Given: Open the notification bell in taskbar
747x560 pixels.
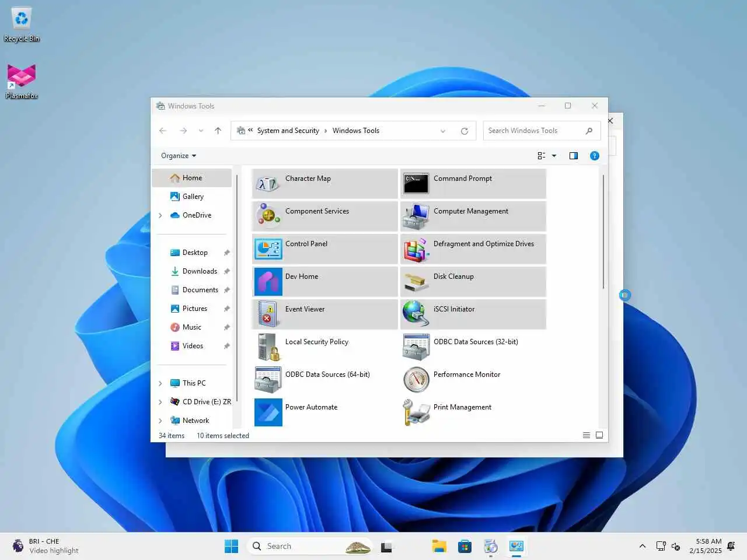Looking at the screenshot, I should coord(731,546).
